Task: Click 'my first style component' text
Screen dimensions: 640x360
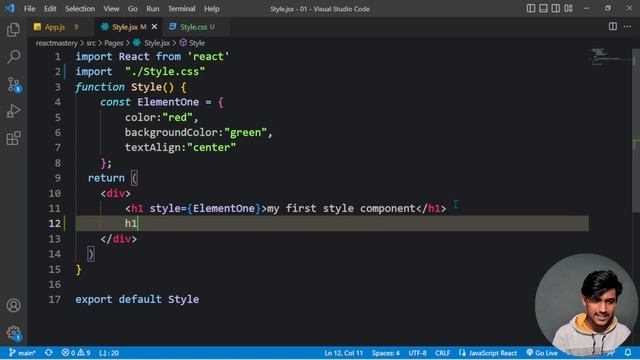Action: click(341, 209)
